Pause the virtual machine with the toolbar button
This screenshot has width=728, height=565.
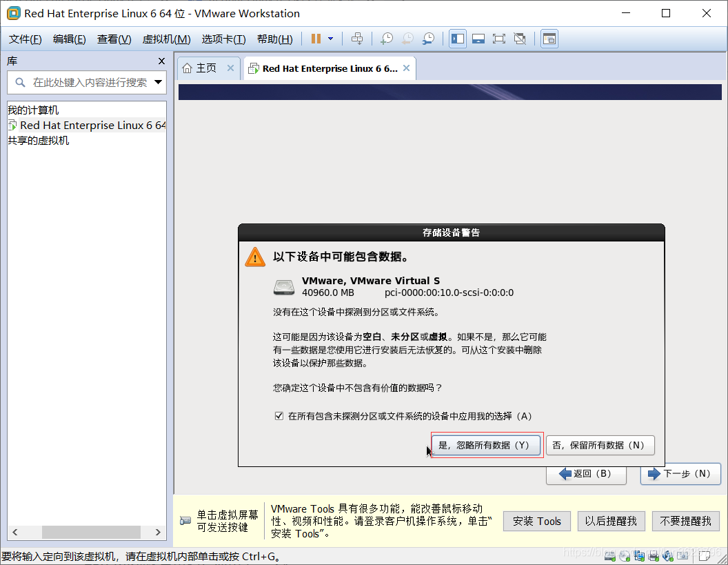[316, 39]
